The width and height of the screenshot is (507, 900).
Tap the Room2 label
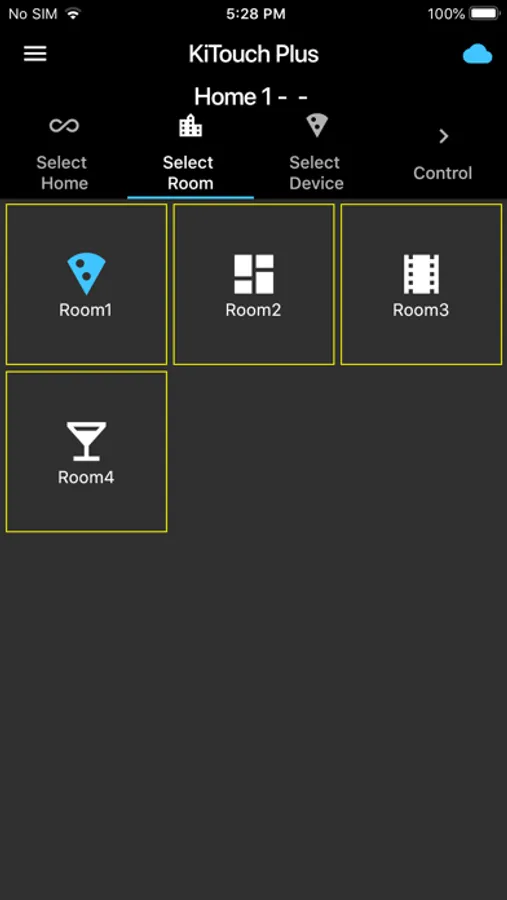coord(253,310)
